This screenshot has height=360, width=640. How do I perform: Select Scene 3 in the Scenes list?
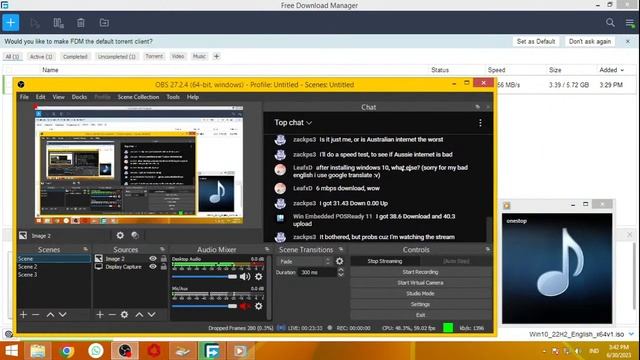(53, 275)
